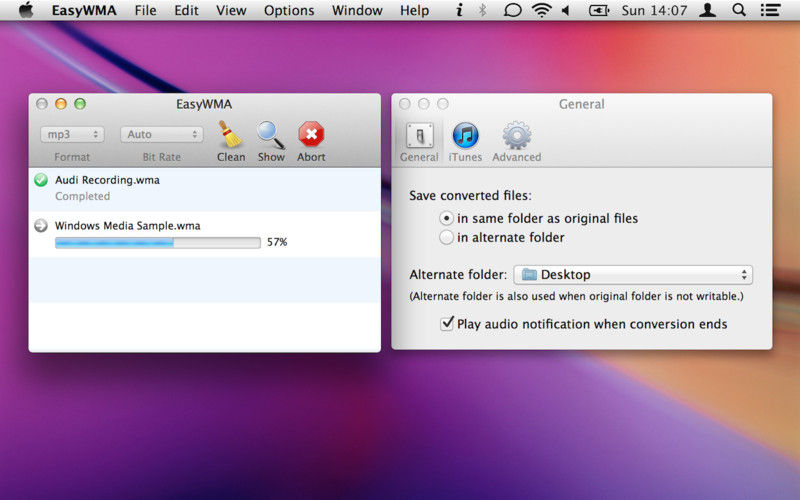Open Spotlight search
The width and height of the screenshot is (800, 500).
[739, 10]
